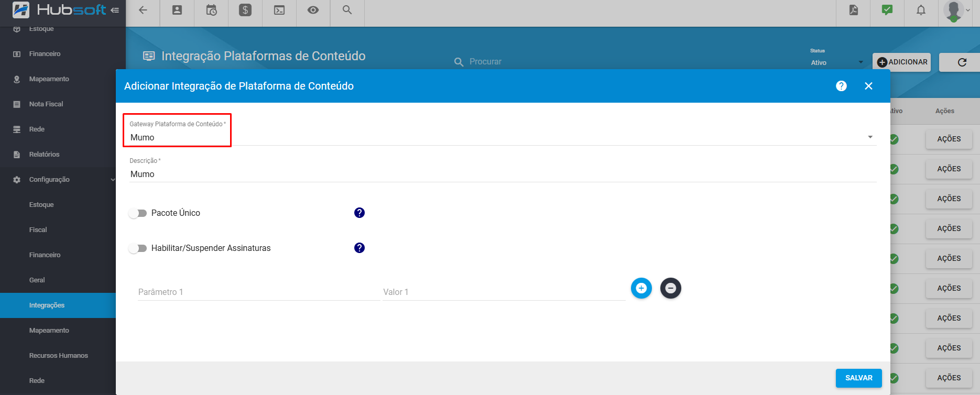This screenshot has width=980, height=395.
Task: Toggle Habilitar/Suspender Assinaturas switch
Action: (138, 248)
